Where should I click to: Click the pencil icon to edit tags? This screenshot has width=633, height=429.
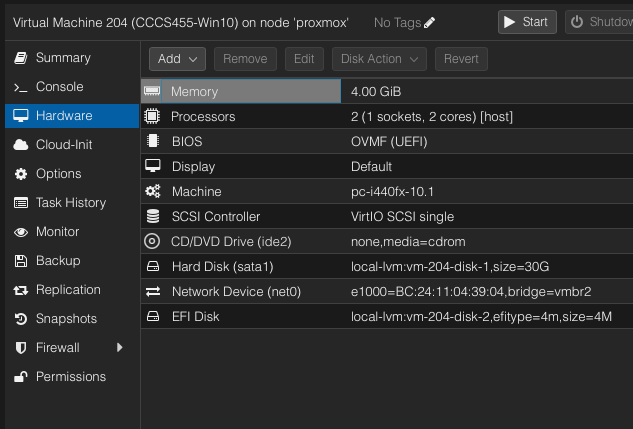tap(430, 23)
